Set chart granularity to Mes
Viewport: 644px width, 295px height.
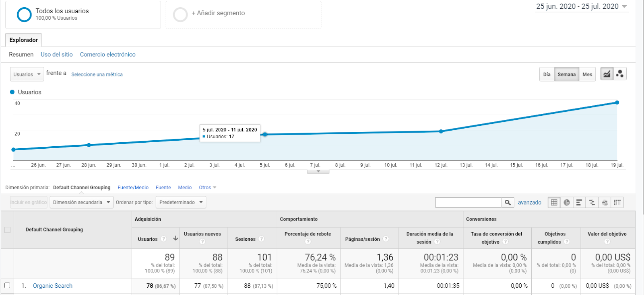pyautogui.click(x=587, y=74)
